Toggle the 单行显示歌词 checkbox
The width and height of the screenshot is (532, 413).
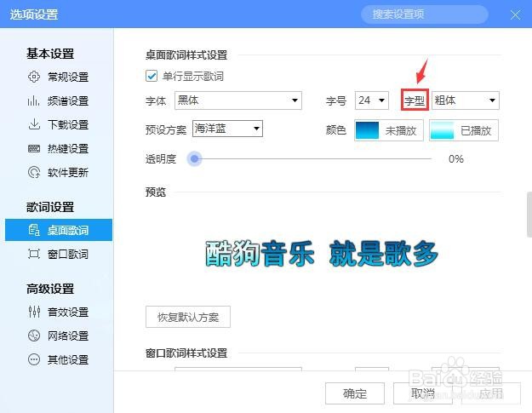(x=152, y=76)
